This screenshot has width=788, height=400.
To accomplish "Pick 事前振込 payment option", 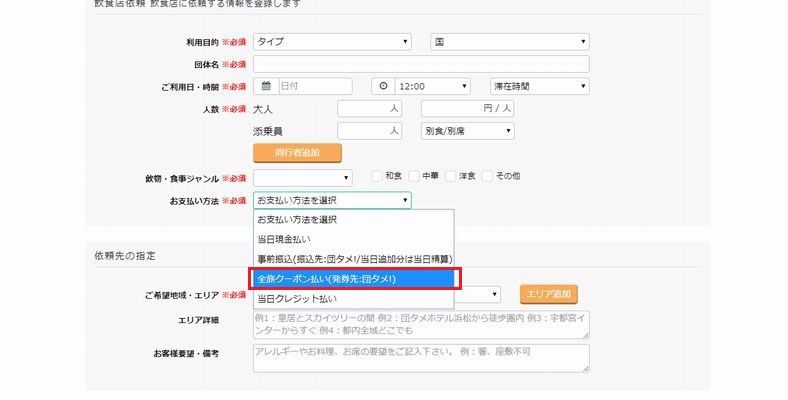I will (x=354, y=258).
